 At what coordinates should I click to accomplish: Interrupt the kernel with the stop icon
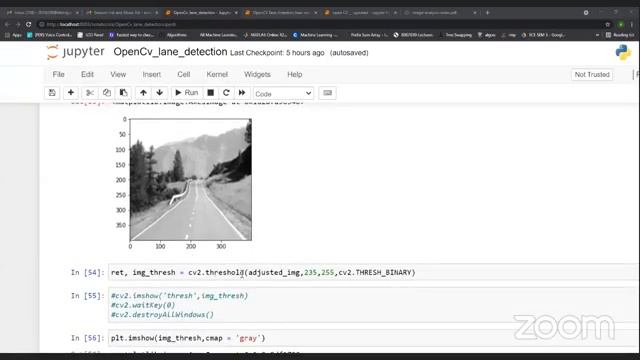pos(211,93)
